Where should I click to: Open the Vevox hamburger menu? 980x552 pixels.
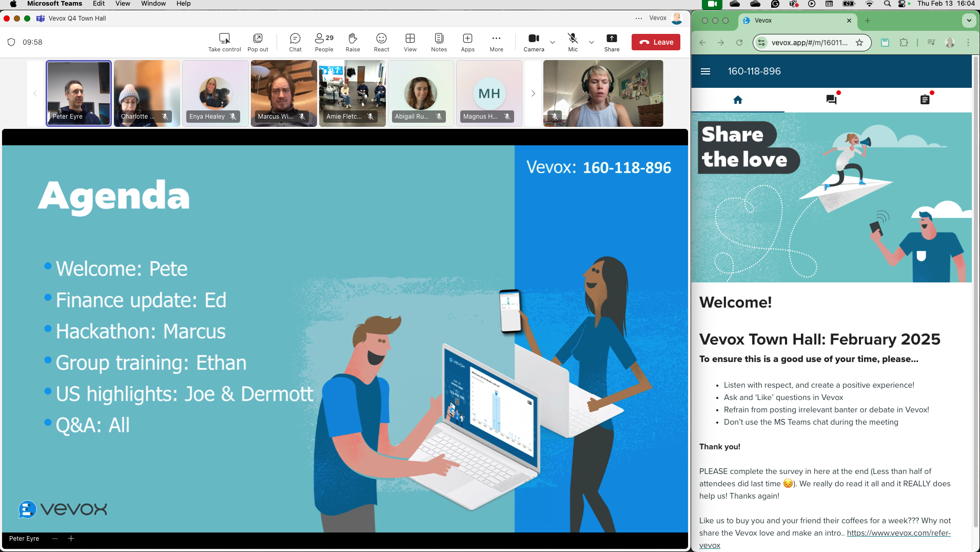click(x=705, y=71)
